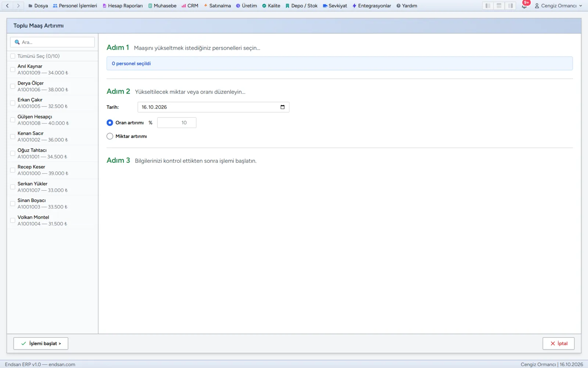The width and height of the screenshot is (588, 368).
Task: Toggle the right sidebar layout icon
Action: coord(510,6)
